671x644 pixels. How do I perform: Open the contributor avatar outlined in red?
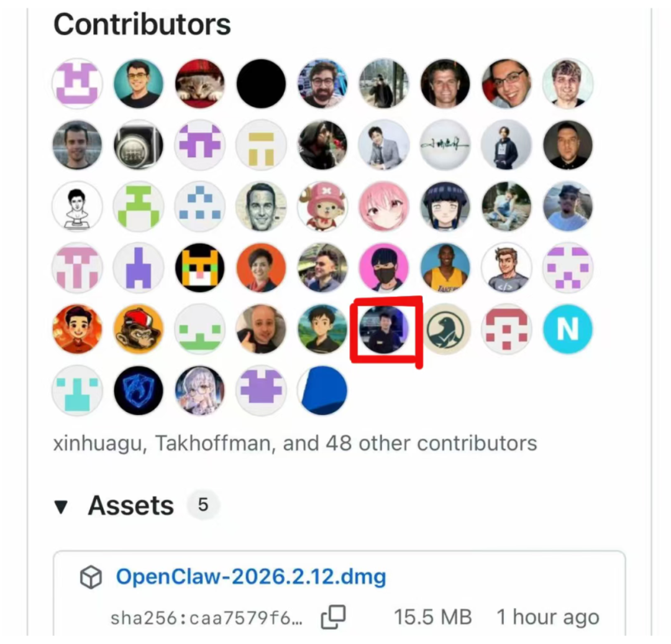pos(384,329)
